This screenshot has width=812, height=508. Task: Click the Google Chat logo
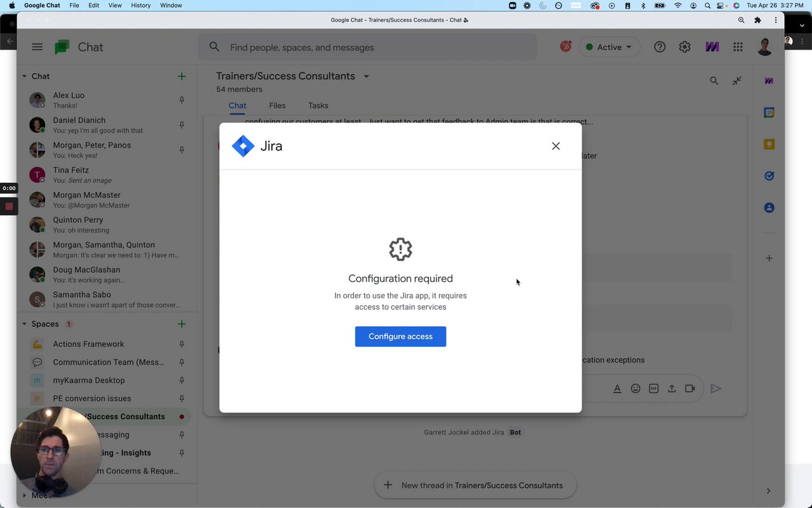click(x=79, y=47)
